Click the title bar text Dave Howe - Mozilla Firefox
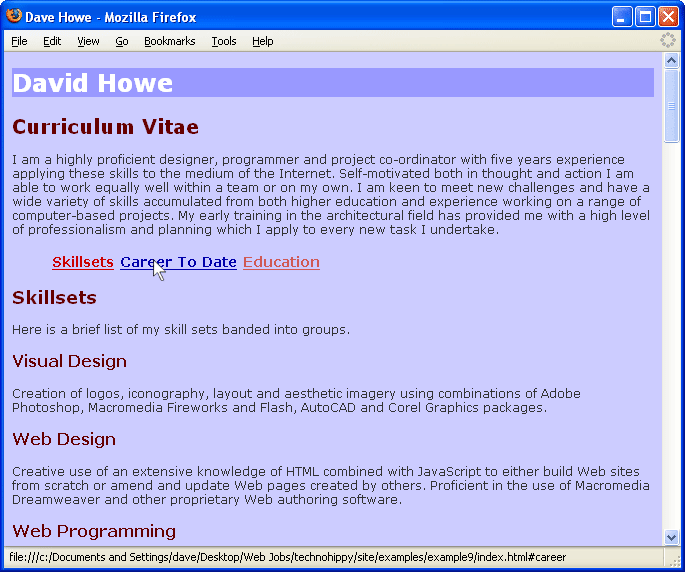Viewport: 685px width, 572px height. (x=111, y=17)
